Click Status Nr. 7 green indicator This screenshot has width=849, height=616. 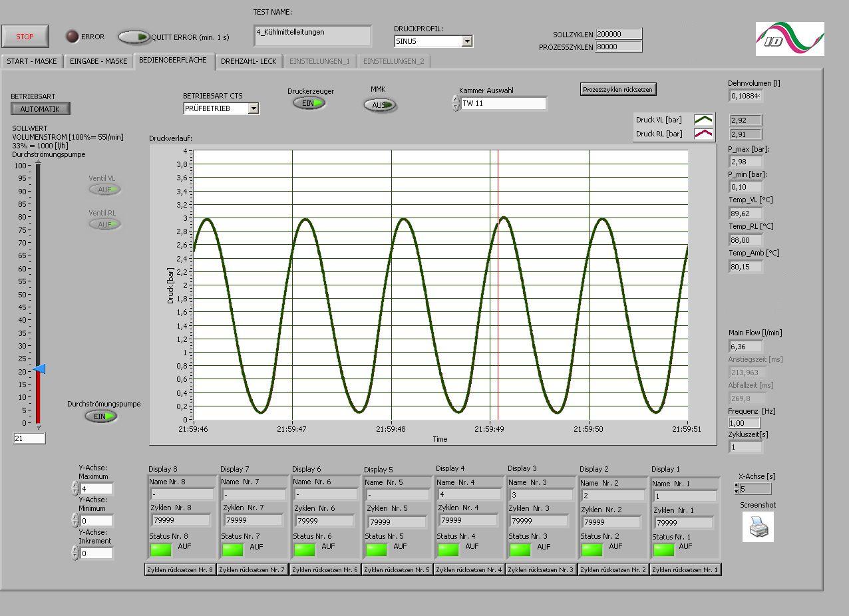pyautogui.click(x=232, y=550)
